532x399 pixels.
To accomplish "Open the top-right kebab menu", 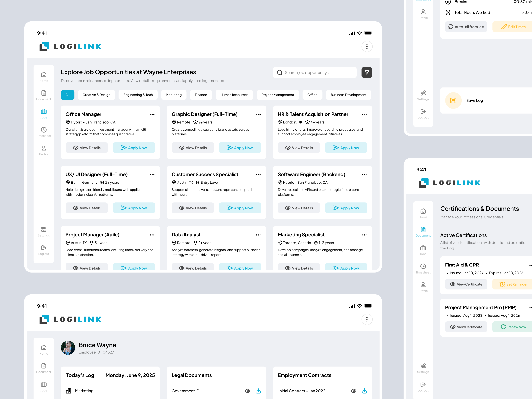I will tap(367, 46).
